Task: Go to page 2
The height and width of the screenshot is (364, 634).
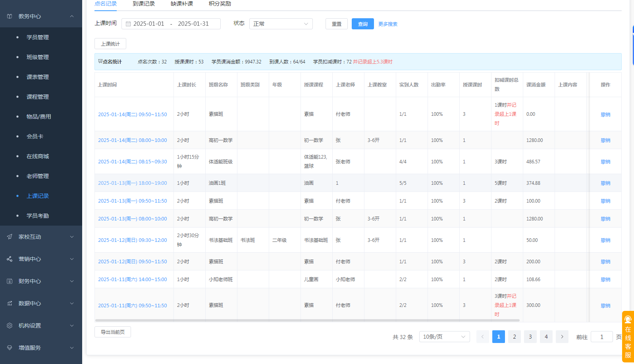Action: tap(515, 337)
